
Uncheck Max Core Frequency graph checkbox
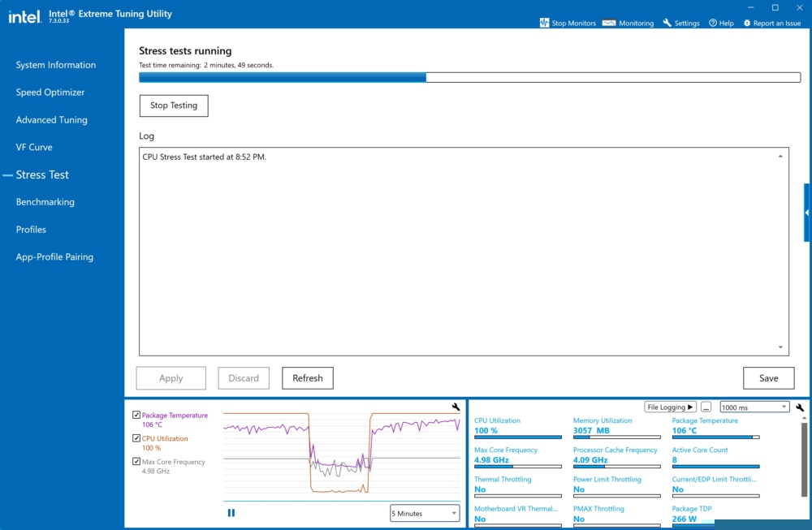[x=136, y=461]
